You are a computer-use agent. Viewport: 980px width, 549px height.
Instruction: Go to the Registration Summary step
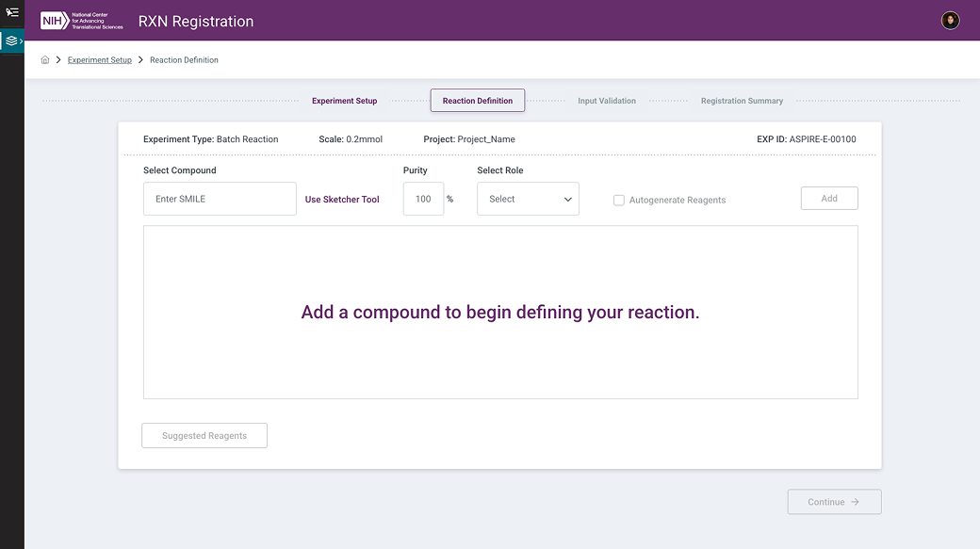[741, 101]
